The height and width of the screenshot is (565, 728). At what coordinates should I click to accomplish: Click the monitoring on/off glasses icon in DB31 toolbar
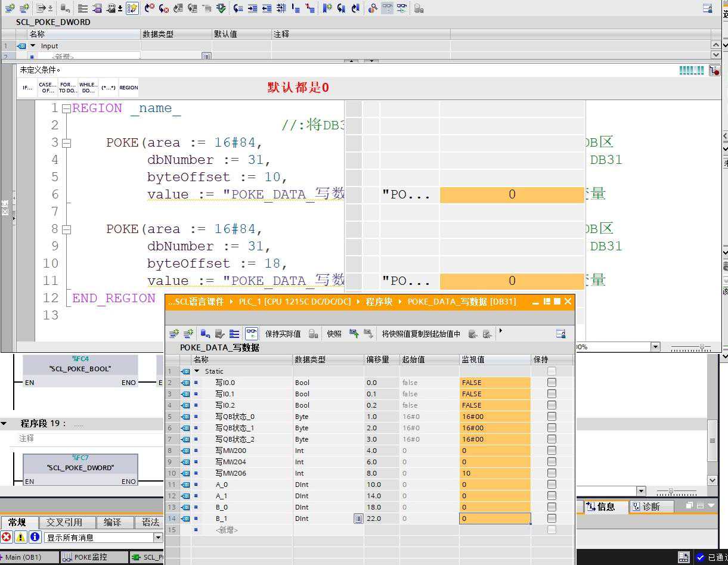[252, 334]
